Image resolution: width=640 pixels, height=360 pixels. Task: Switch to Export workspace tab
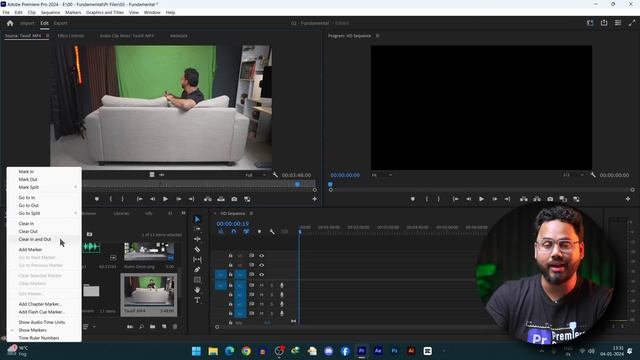click(60, 23)
